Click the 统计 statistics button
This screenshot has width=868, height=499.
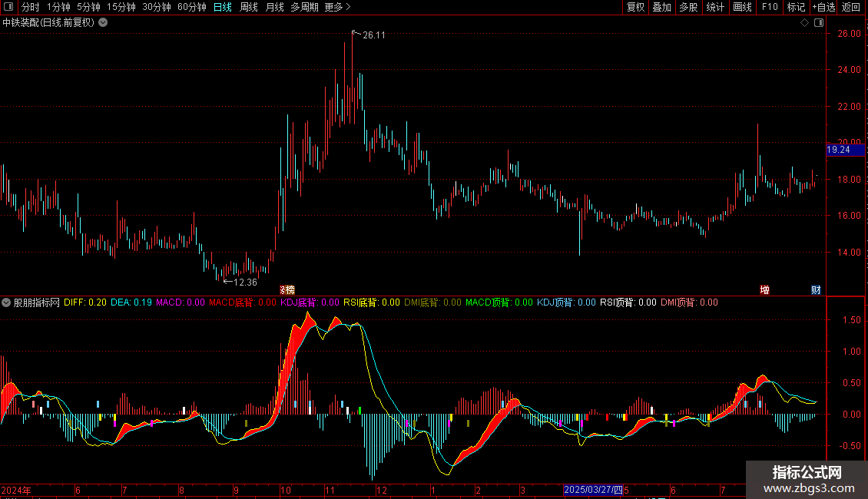tap(715, 7)
